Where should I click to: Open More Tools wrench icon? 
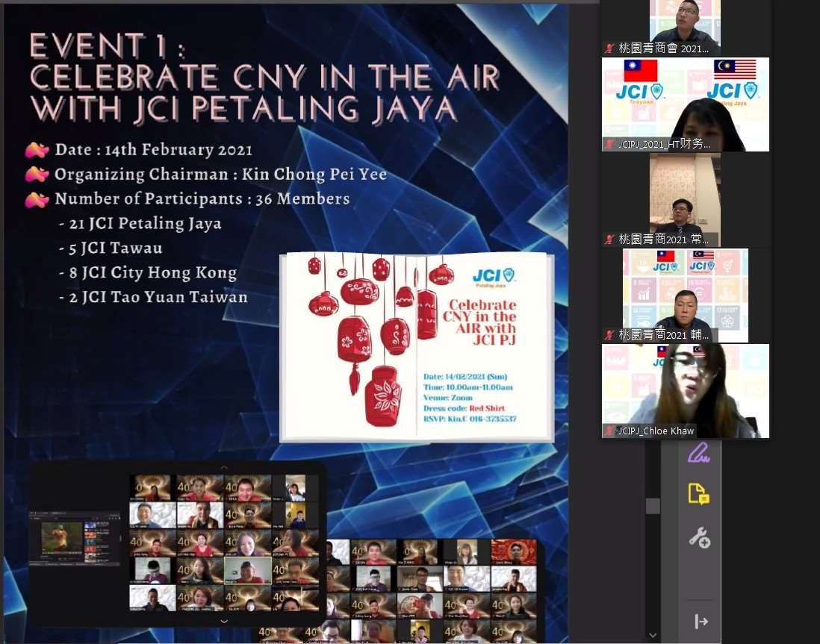pos(699,537)
